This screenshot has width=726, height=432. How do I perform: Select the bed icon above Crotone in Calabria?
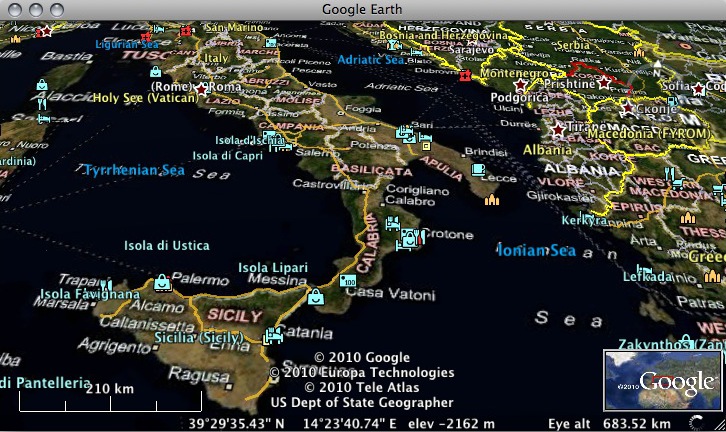coord(392,223)
